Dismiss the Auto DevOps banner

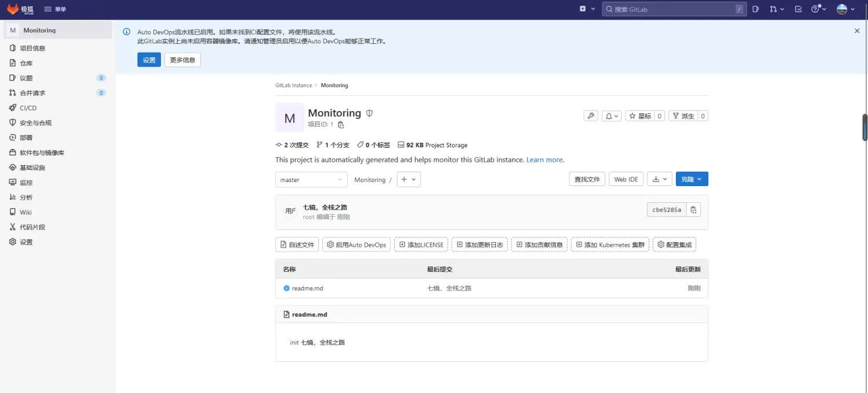coord(857,31)
